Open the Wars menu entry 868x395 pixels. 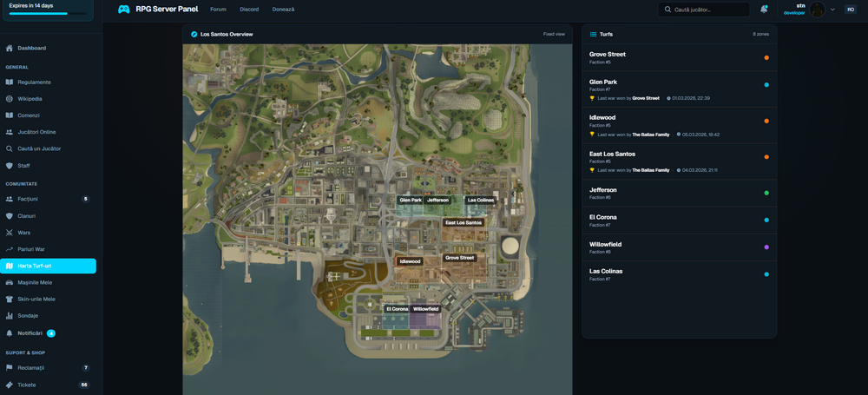(48, 233)
